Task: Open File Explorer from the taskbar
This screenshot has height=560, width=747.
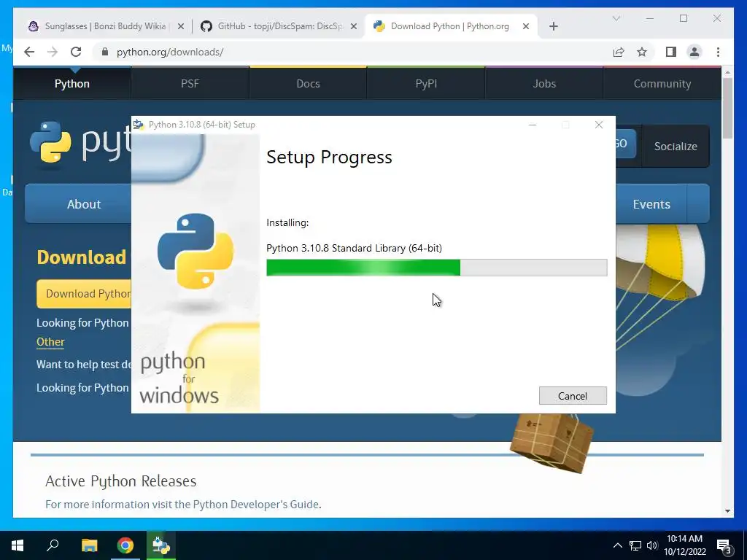Action: 89,545
